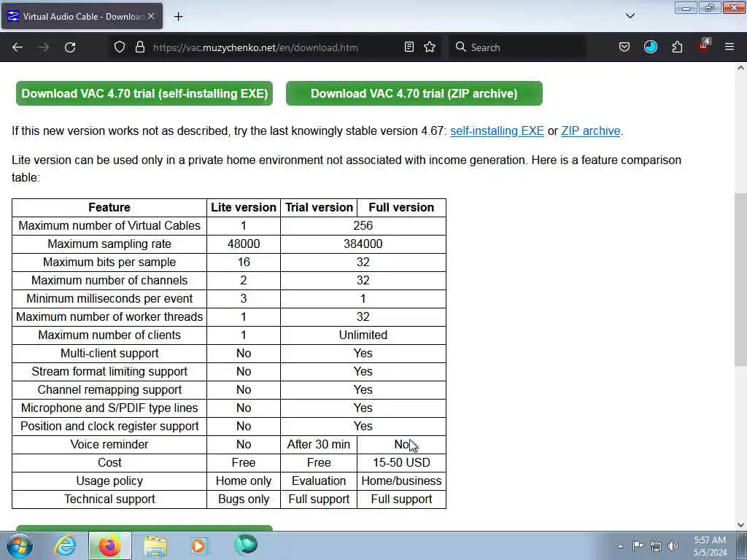List all tabs dropdown arrow
Viewport: 747px width, 560px height.
point(630,16)
